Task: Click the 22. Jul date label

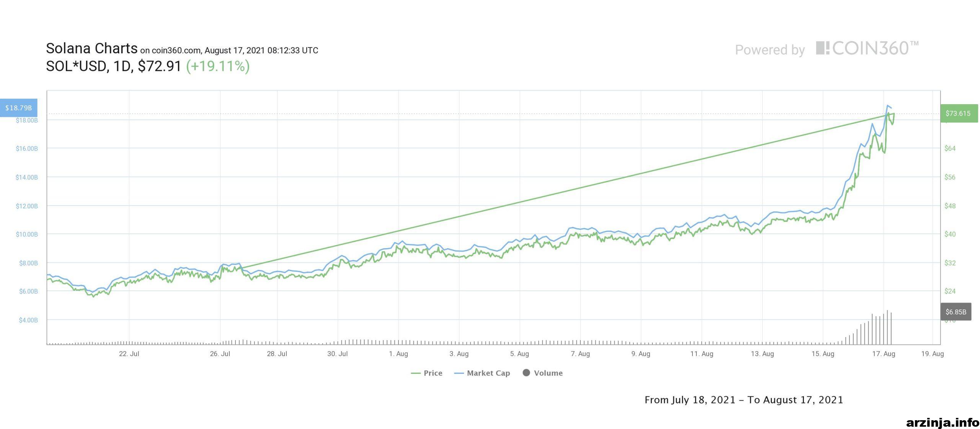Action: tap(129, 354)
